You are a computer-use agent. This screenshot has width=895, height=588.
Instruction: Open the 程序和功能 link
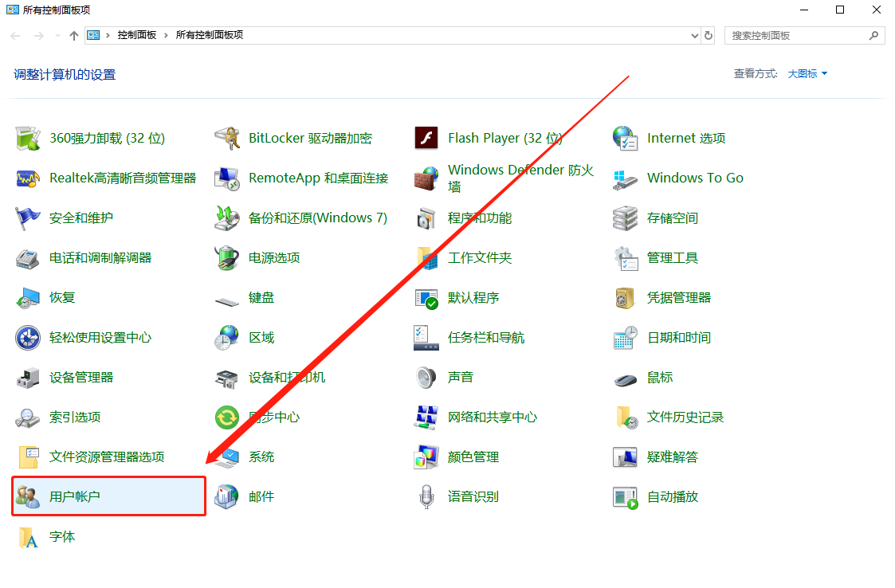(480, 218)
